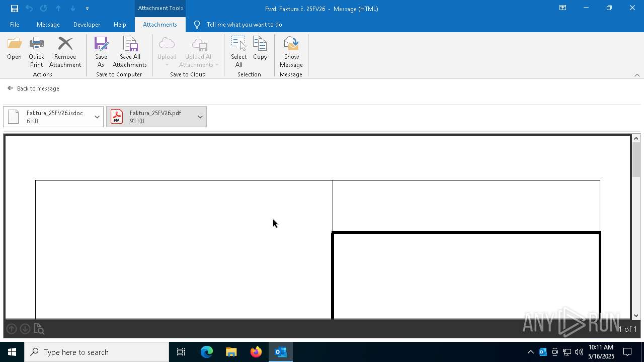Screen dimensions: 644x362
Task: Show Message body
Action: pos(291,52)
